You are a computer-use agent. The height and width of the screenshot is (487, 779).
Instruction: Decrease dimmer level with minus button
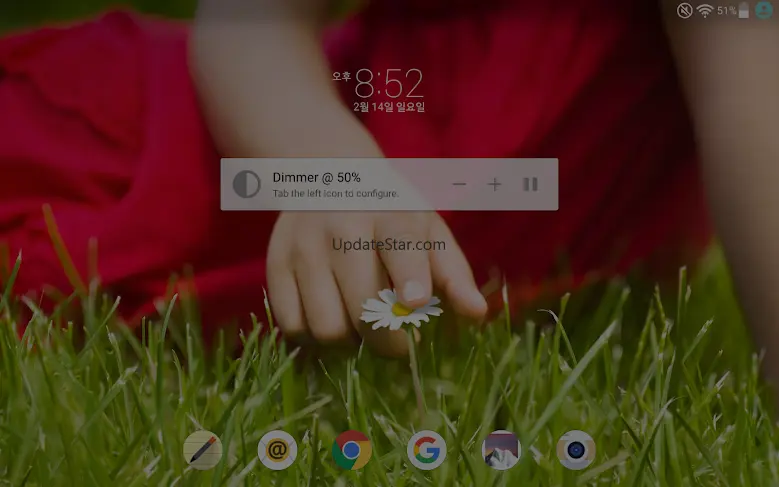tap(459, 184)
